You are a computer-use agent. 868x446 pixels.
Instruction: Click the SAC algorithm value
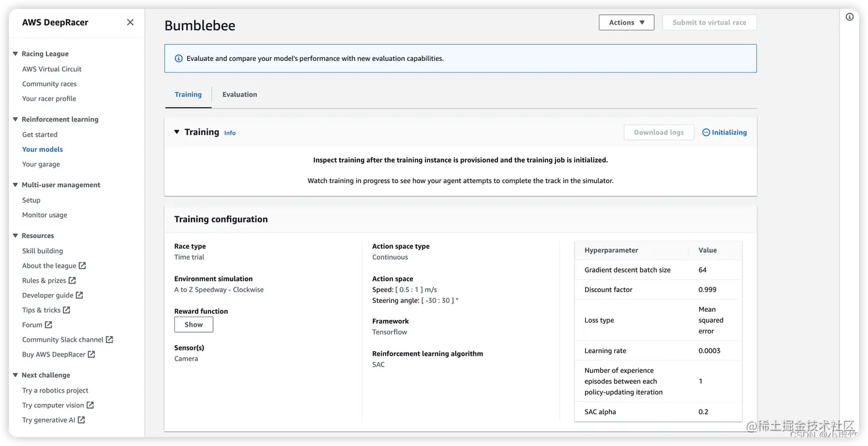click(x=378, y=365)
